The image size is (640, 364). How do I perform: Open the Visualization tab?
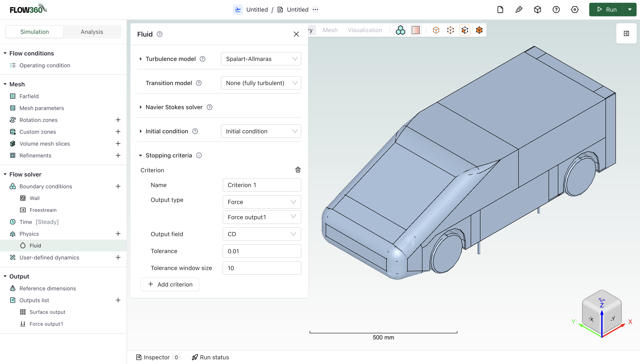pos(365,30)
